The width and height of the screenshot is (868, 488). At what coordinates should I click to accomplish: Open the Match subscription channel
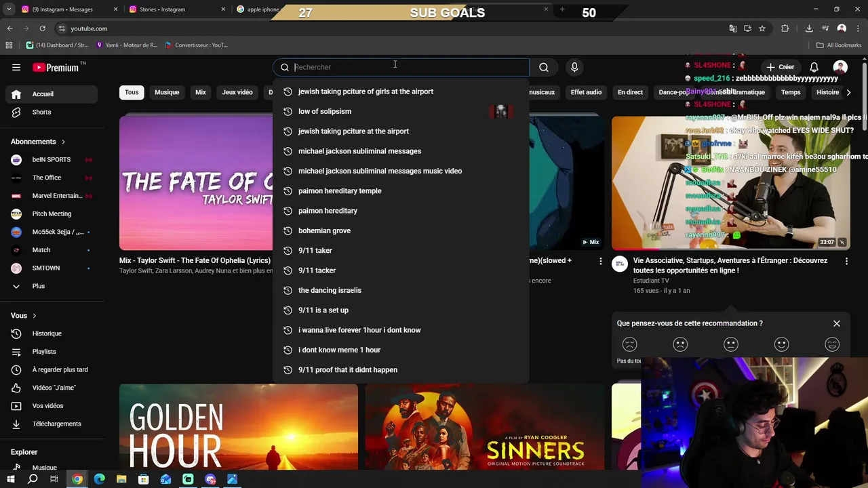(52, 250)
